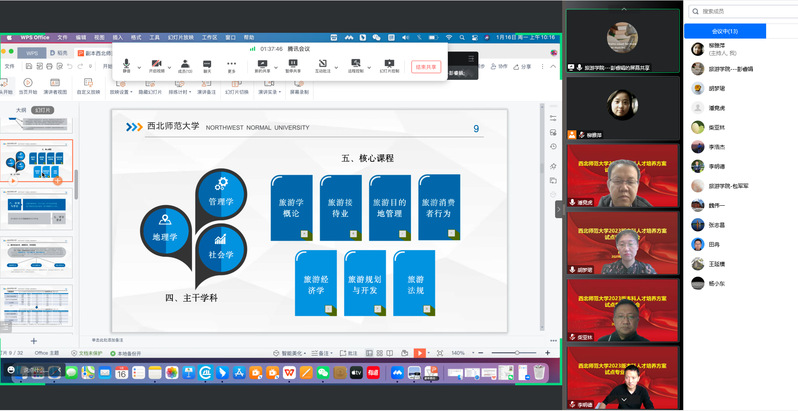Expand the video options arrow

[x=169, y=67]
